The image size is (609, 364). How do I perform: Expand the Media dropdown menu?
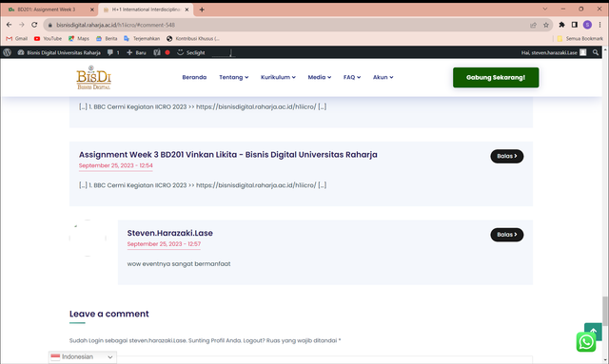tap(320, 77)
